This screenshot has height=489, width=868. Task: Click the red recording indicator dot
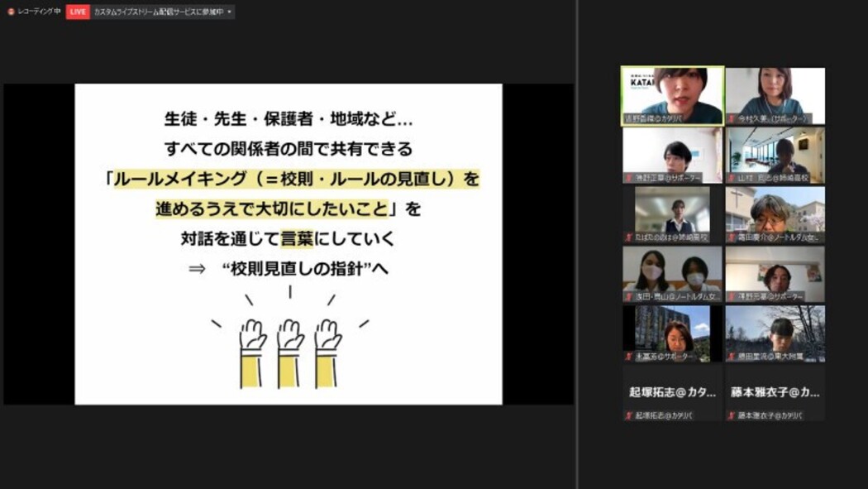(11, 12)
